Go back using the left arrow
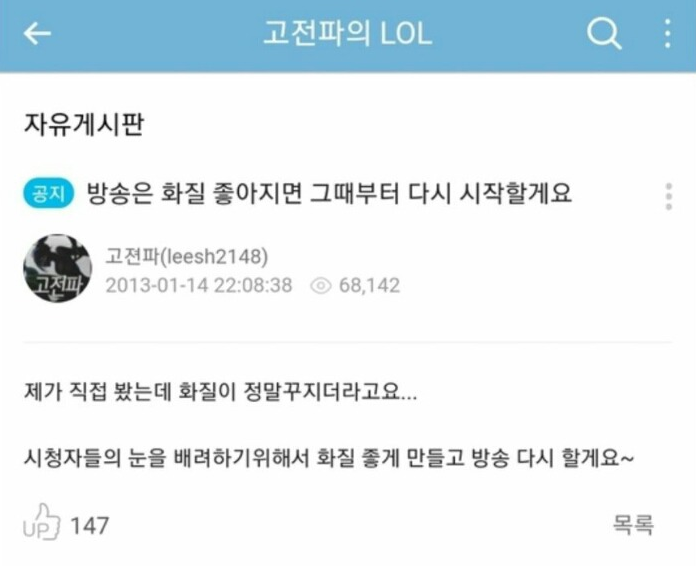The image size is (696, 566). [x=37, y=34]
